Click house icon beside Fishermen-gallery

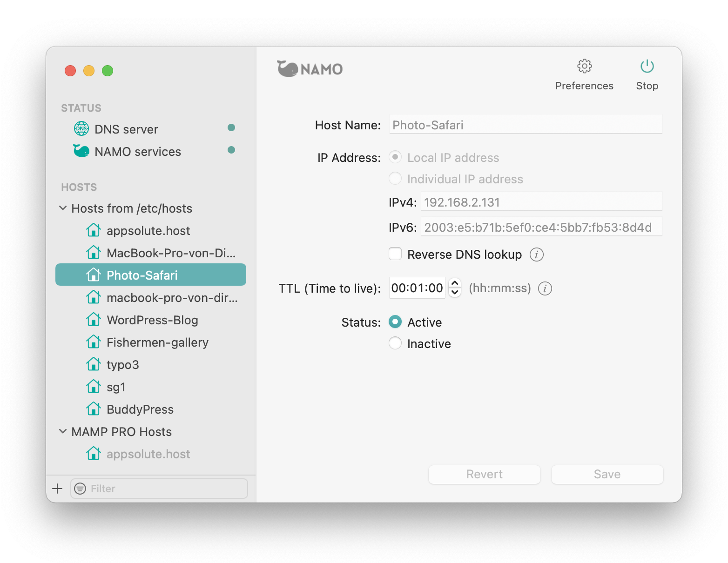(x=94, y=342)
